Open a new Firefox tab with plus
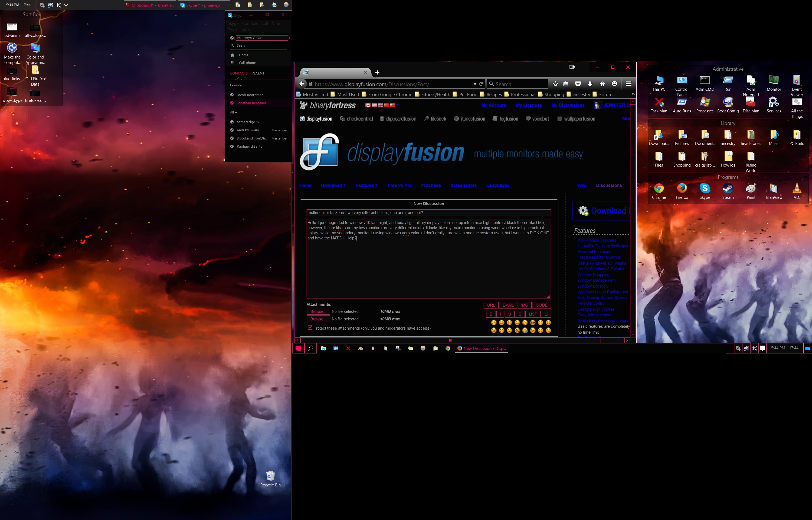This screenshot has height=520, width=812. click(x=377, y=73)
